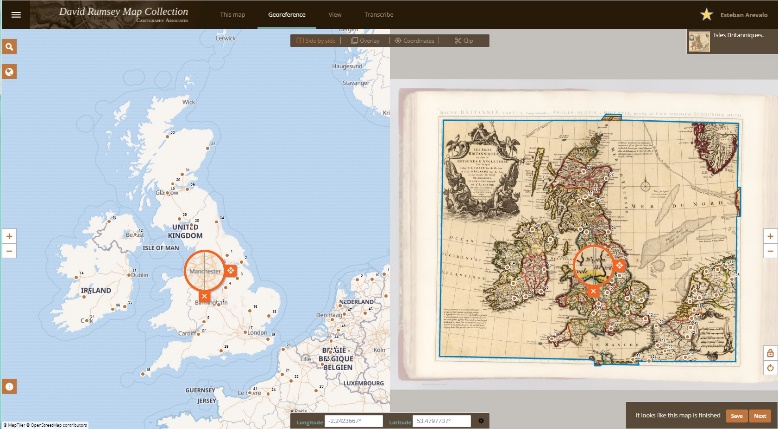Open the globe basemap selector
The image size is (778, 429).
[9, 72]
